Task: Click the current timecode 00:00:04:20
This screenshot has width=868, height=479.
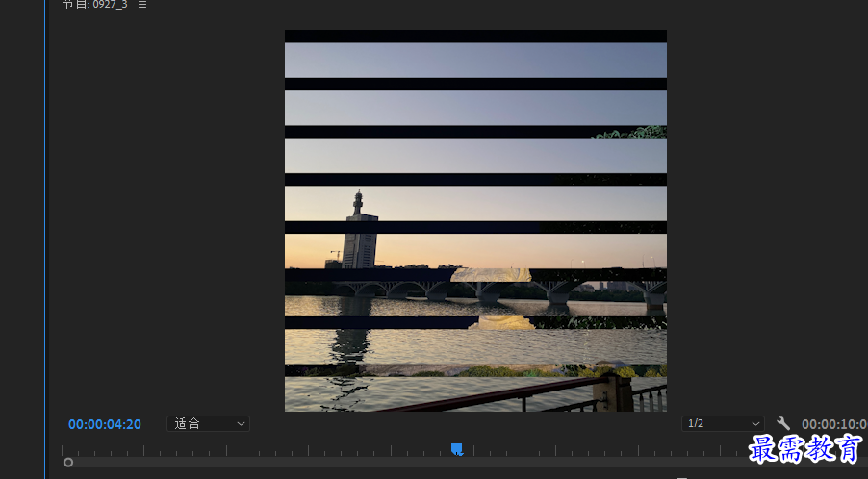Action: pyautogui.click(x=105, y=424)
